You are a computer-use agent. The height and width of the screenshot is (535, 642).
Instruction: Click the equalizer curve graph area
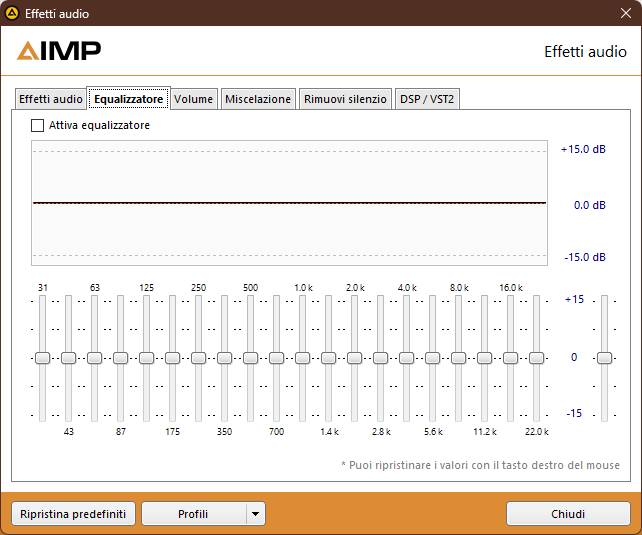(x=289, y=203)
